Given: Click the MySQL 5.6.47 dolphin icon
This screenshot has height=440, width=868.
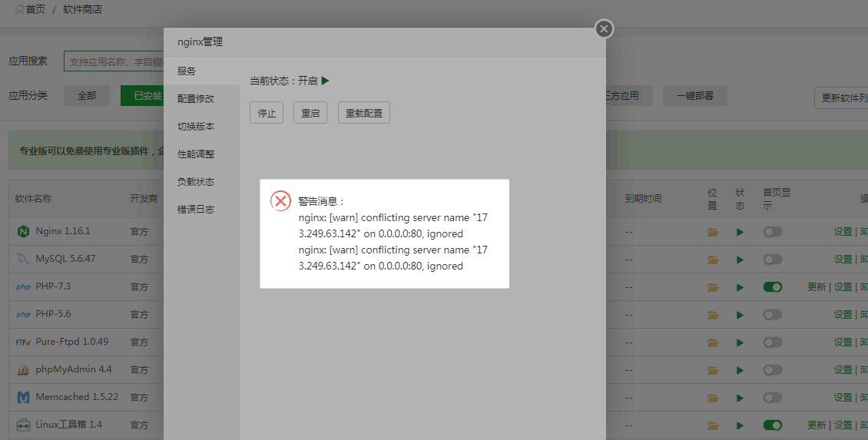Looking at the screenshot, I should 23,259.
